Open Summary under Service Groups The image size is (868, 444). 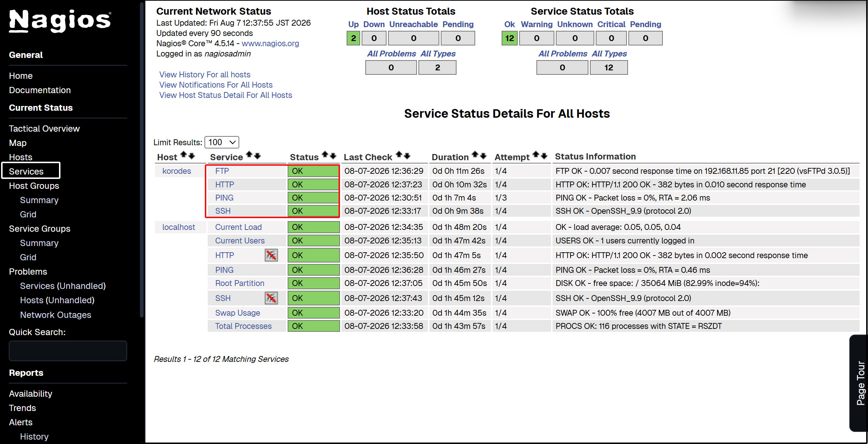click(39, 243)
